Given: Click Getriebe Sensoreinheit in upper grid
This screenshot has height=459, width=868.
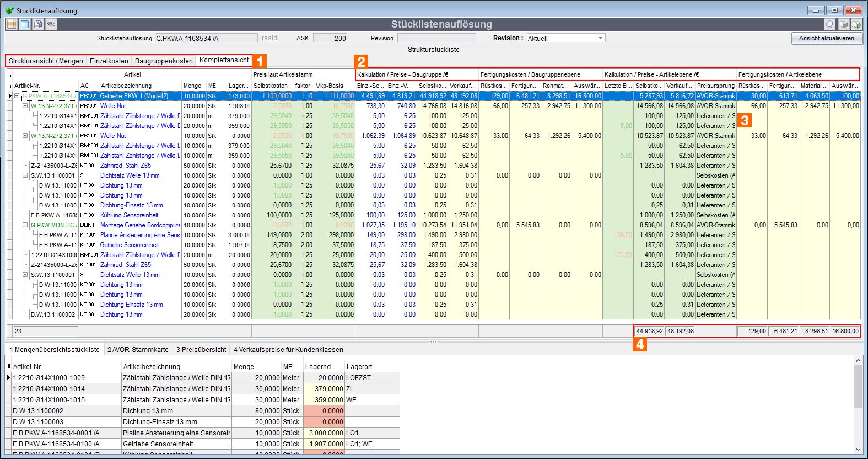Looking at the screenshot, I should click(130, 245).
